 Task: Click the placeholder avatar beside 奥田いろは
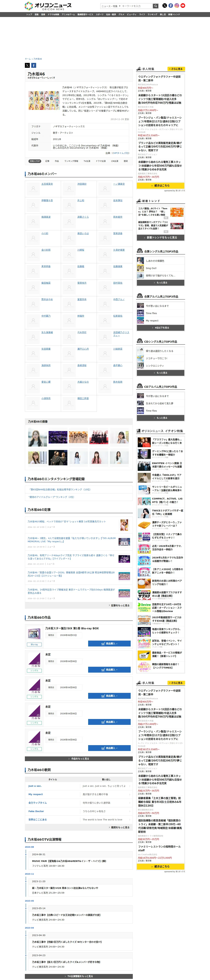click(69, 238)
